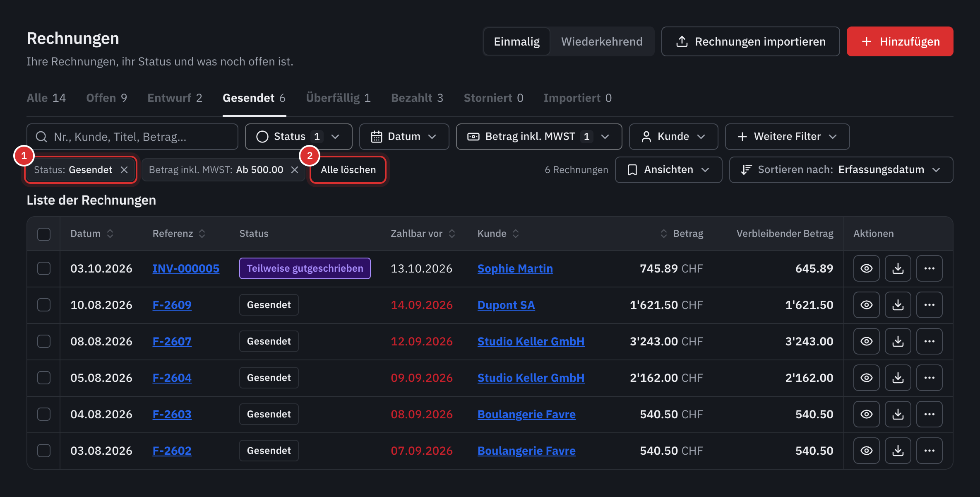
Task: Open more actions menu for F-2609
Action: (929, 305)
